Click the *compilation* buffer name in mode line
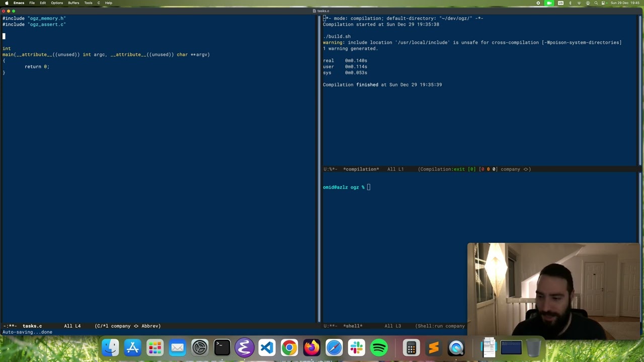 point(361,169)
